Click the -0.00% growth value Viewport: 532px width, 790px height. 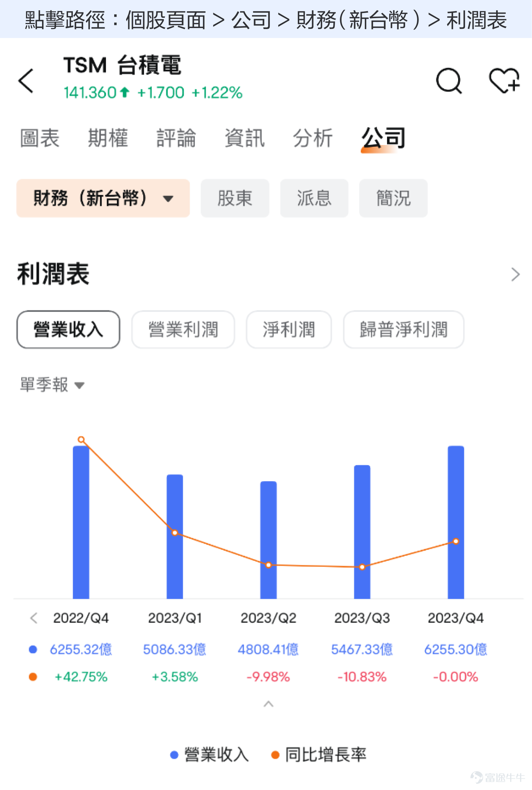pos(456,677)
